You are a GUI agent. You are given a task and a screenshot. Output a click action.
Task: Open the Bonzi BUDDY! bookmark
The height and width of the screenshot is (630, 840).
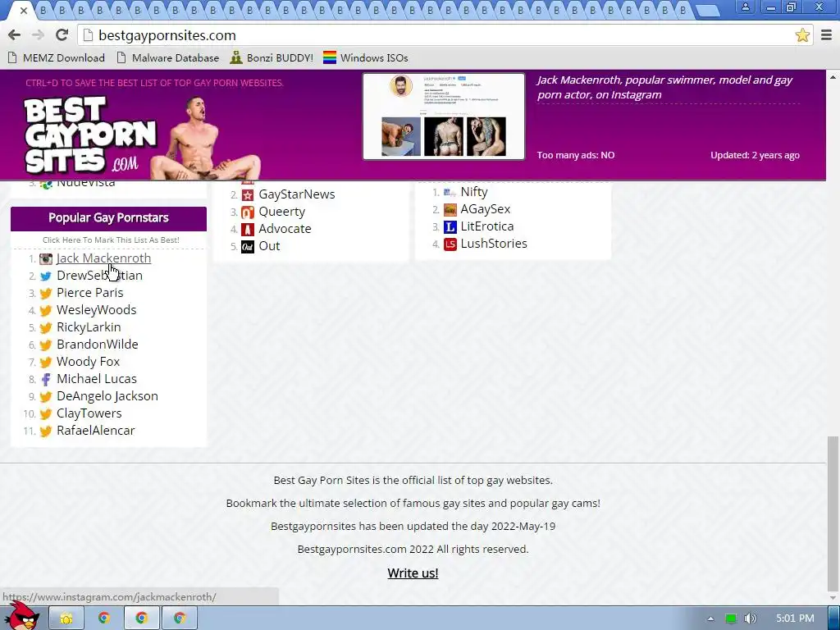[x=272, y=58]
